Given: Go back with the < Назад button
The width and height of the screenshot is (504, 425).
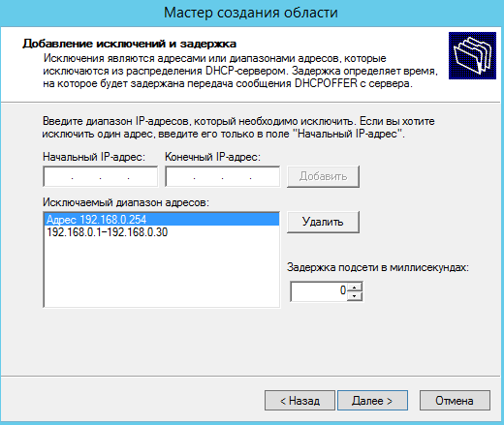Looking at the screenshot, I should (299, 401).
